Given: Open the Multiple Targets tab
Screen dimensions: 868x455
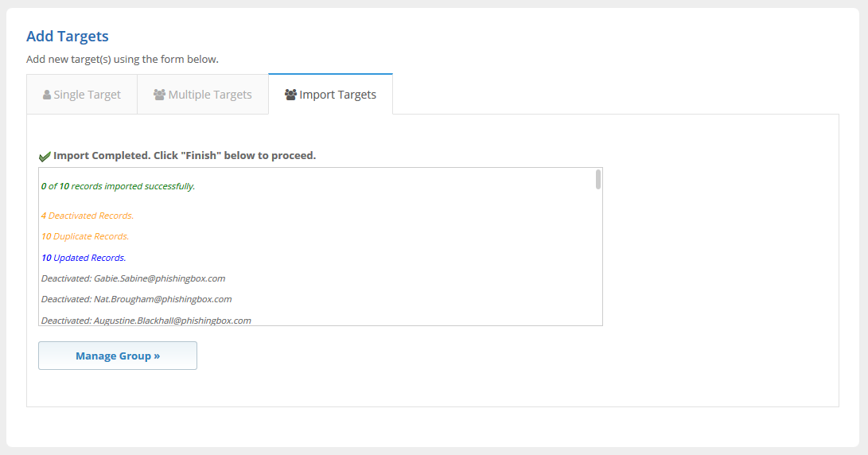Looking at the screenshot, I should 203,95.
